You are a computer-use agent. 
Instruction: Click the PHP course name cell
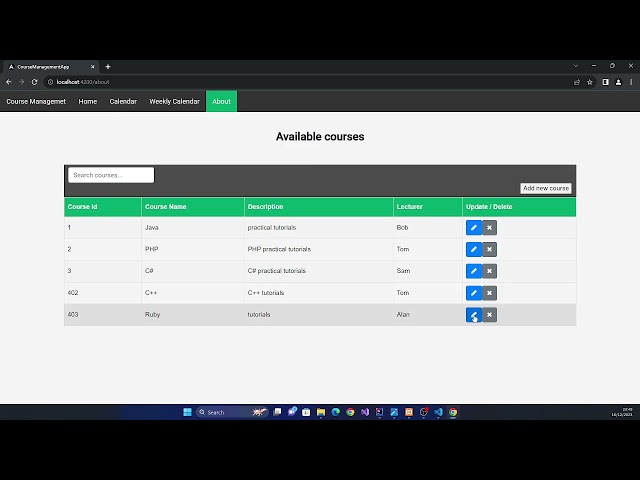(193, 249)
